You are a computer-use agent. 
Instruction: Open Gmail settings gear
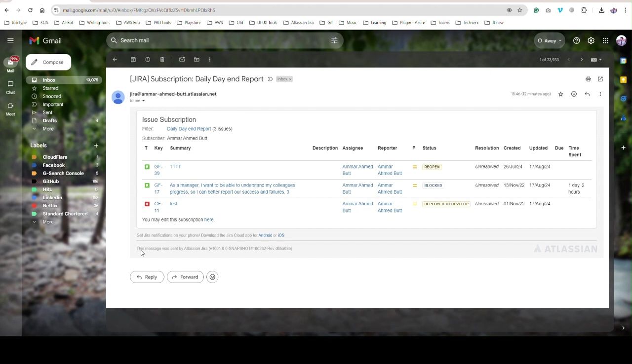(591, 40)
